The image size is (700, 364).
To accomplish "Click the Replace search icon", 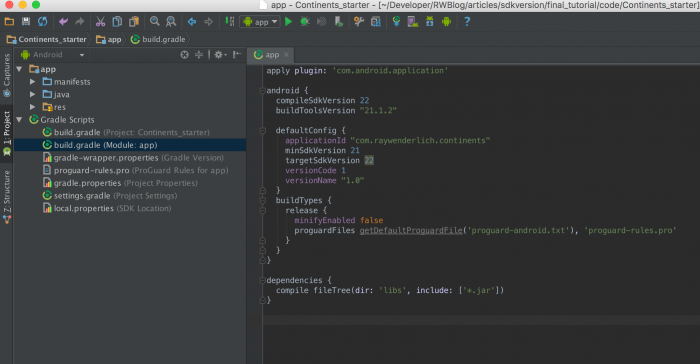I will (171, 21).
